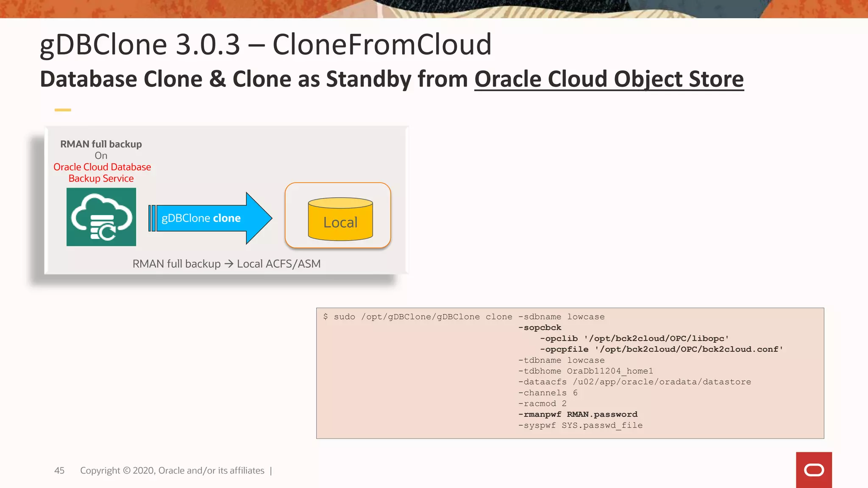Click the yellow Local database cylinder
This screenshot has height=488, width=868.
[x=340, y=219]
